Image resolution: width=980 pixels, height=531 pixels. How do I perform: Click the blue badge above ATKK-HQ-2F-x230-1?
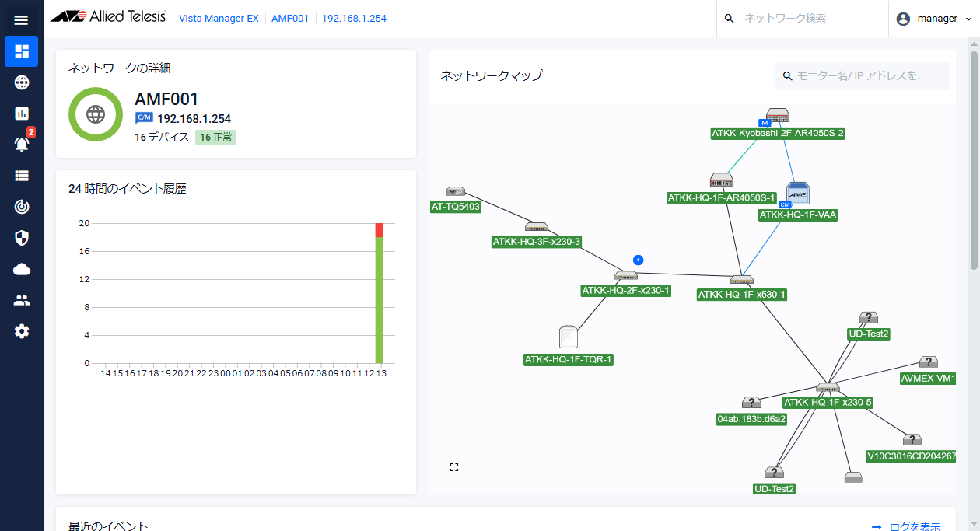(639, 260)
